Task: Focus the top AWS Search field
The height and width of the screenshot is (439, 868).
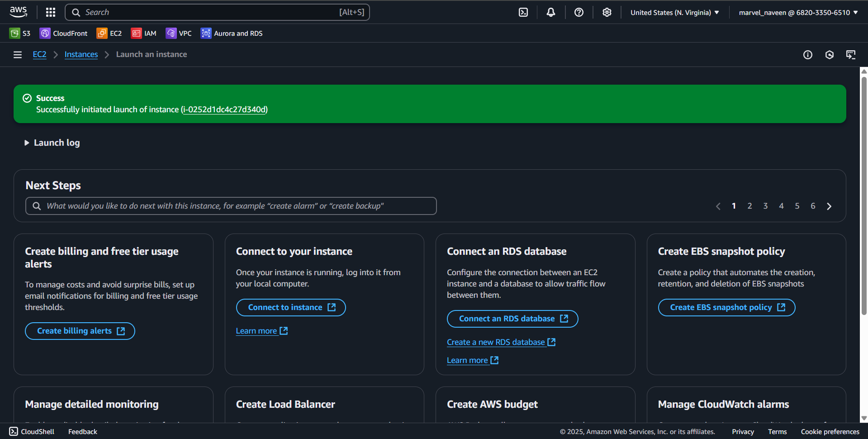Action: pos(217,12)
